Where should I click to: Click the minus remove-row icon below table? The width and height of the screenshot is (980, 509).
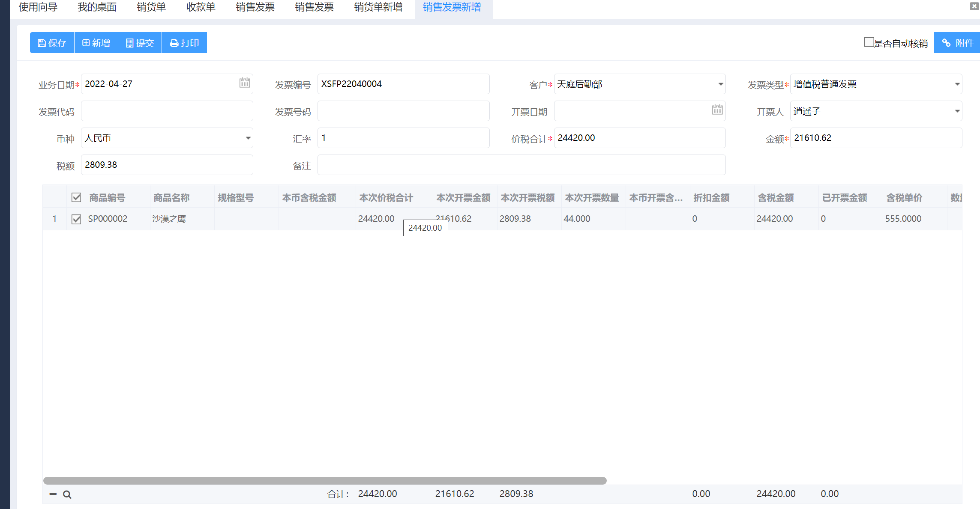point(53,494)
